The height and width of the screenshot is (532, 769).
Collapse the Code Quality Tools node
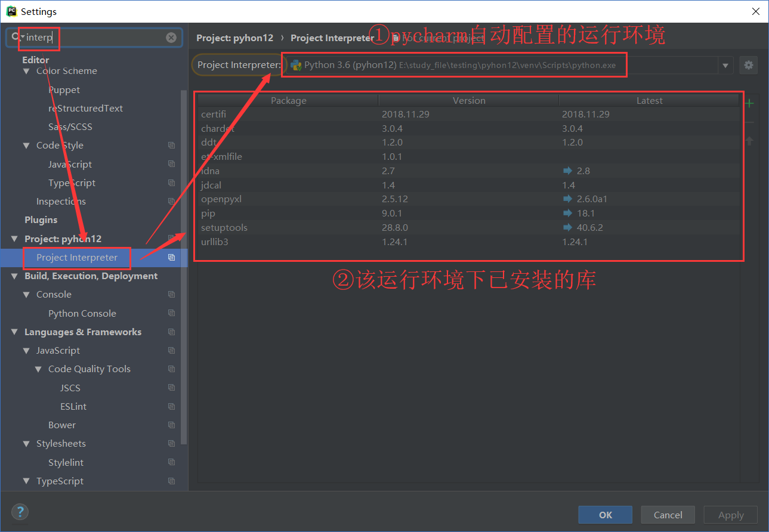pyautogui.click(x=38, y=369)
